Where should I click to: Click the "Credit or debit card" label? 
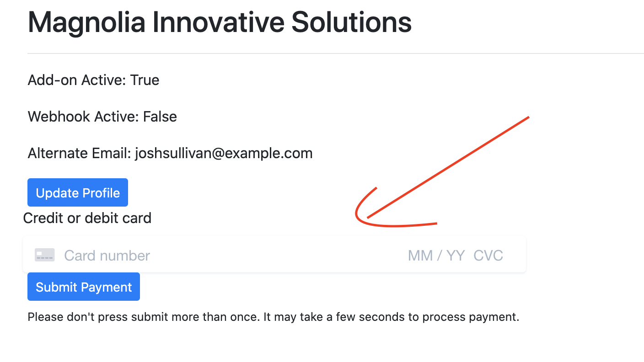[x=87, y=218]
